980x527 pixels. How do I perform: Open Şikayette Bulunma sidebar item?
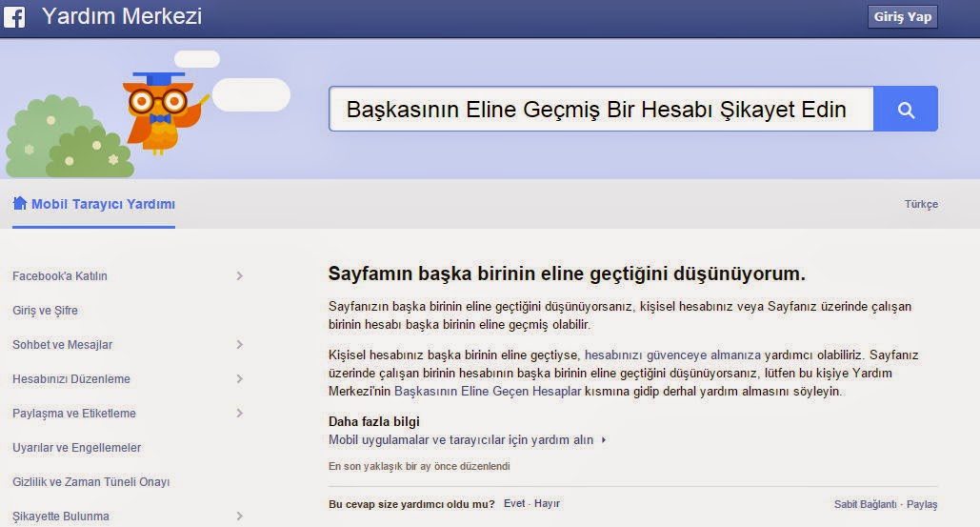click(61, 517)
